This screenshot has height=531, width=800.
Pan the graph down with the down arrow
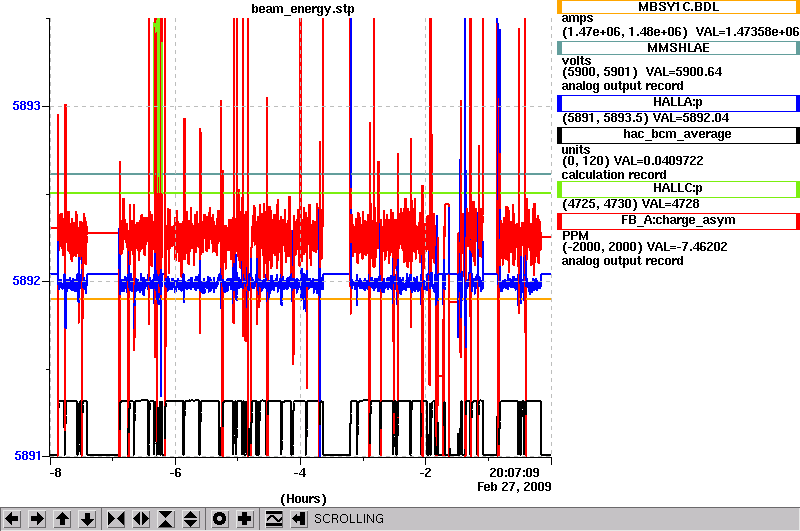(x=88, y=519)
